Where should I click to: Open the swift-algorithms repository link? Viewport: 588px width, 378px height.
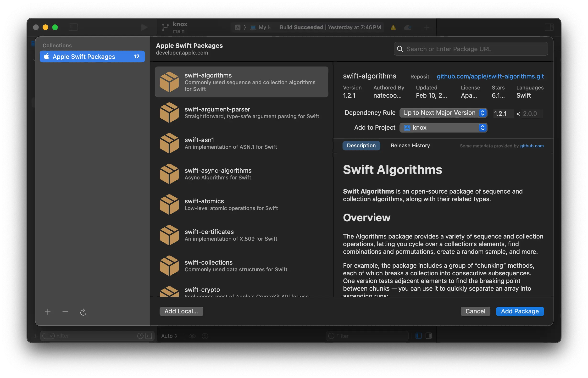[x=490, y=76]
